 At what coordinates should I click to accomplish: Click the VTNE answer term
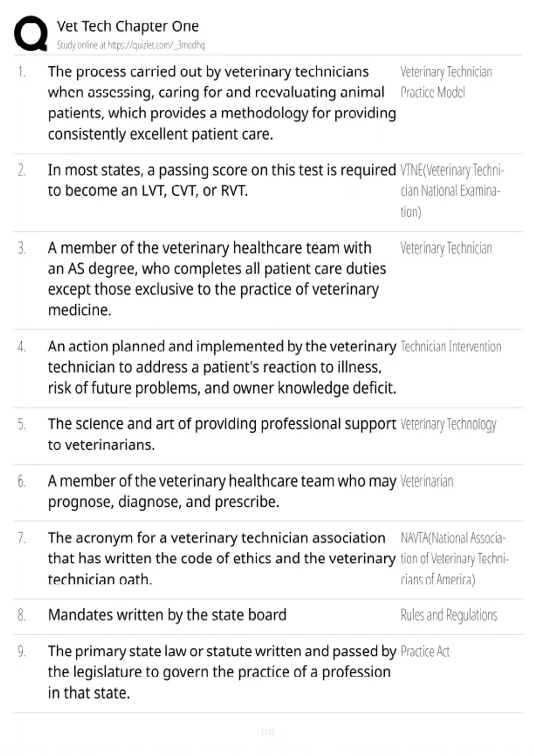point(452,191)
